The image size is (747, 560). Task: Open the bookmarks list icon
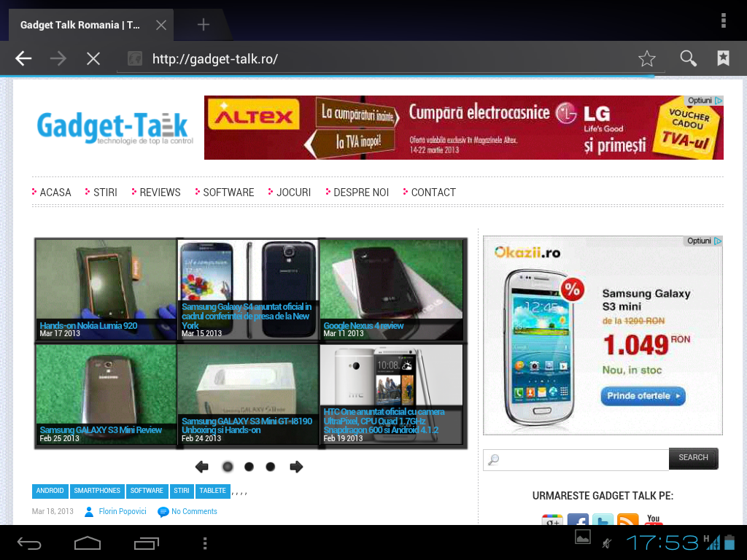click(x=723, y=58)
